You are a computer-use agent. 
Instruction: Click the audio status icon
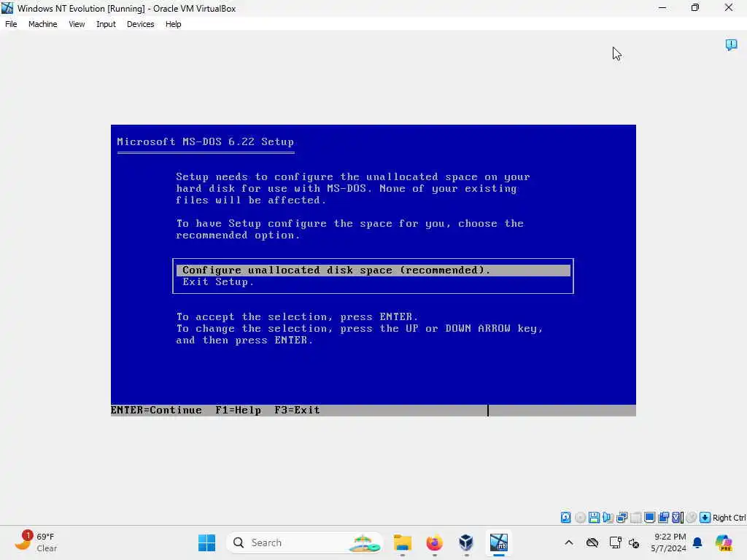tap(608, 517)
